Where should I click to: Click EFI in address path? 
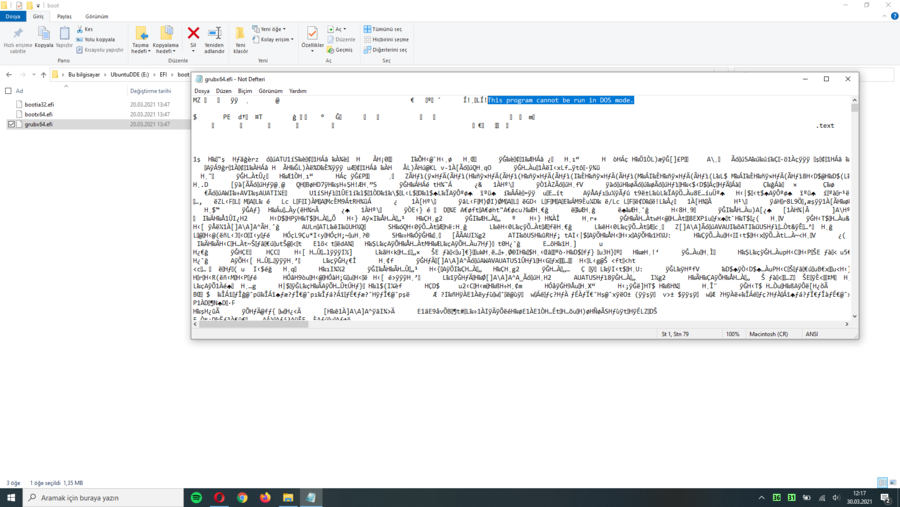[x=164, y=75]
